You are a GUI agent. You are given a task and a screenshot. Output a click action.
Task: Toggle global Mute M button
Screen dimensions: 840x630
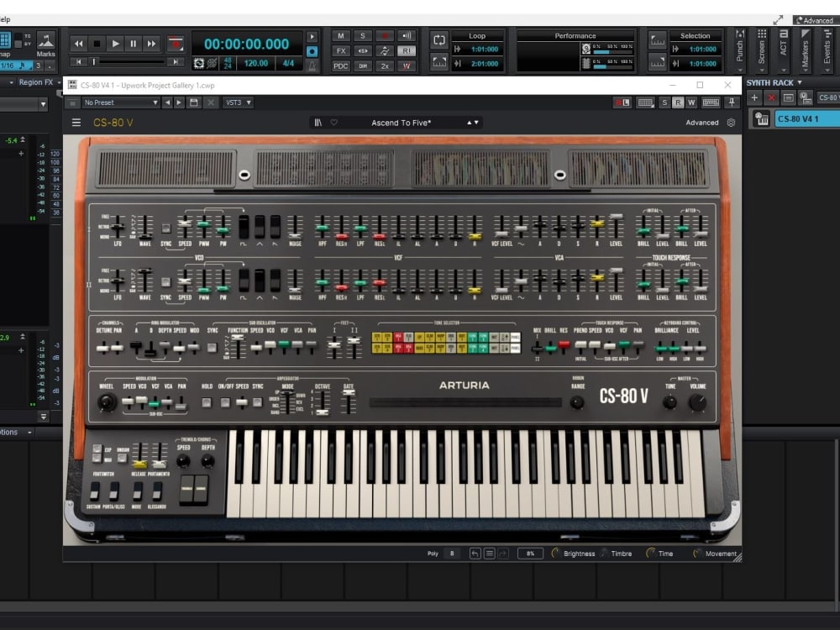tap(341, 36)
